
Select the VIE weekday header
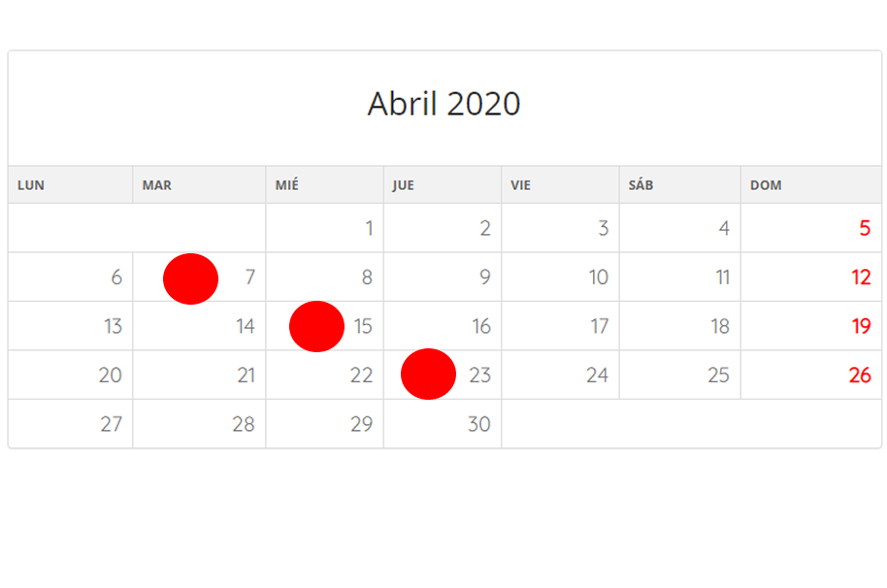(520, 185)
